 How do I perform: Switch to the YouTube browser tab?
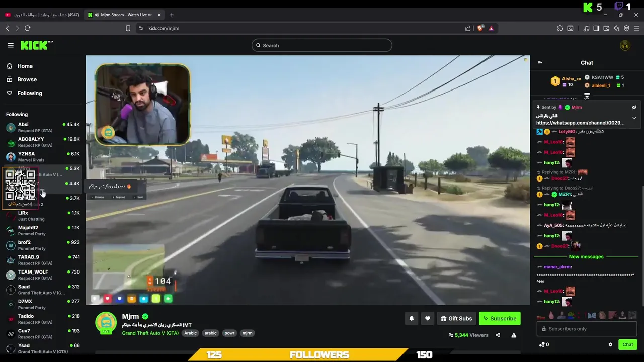coord(42,15)
